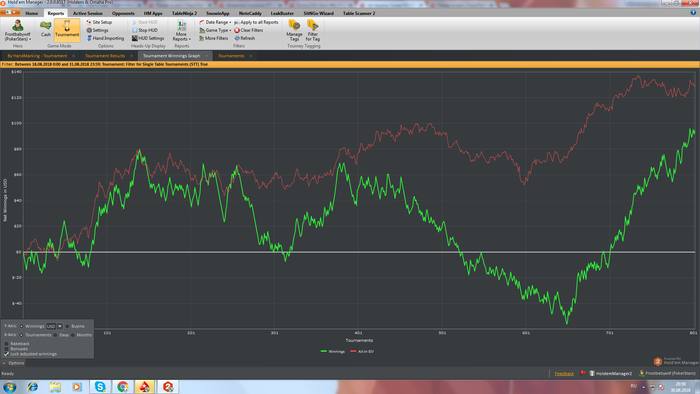Open HUD Settings
This screenshot has height=394, width=700.
(148, 38)
